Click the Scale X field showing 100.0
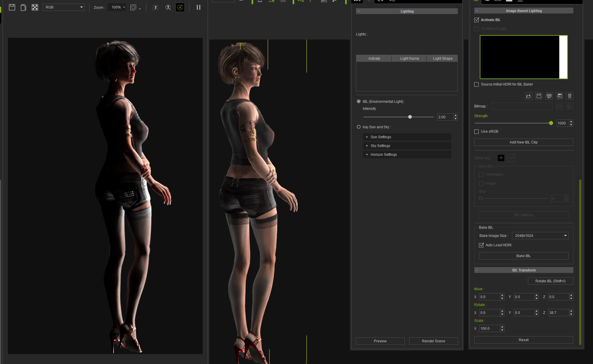The image size is (593, 364). point(489,328)
